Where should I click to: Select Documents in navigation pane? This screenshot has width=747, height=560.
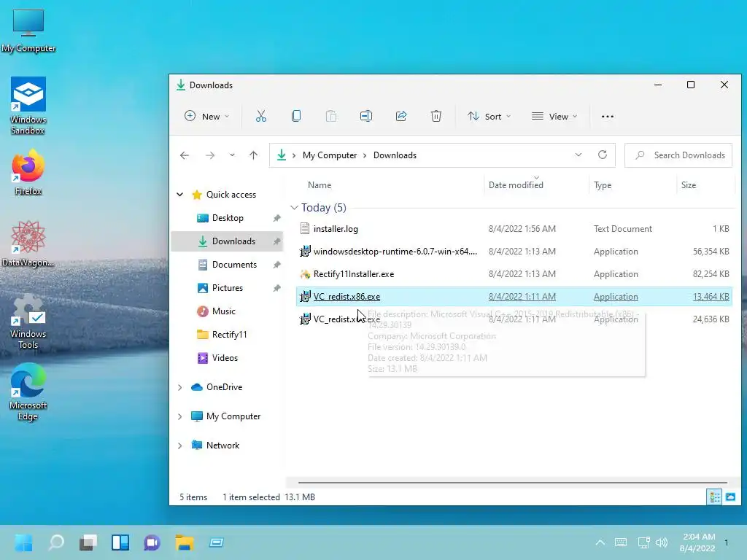pos(228,264)
